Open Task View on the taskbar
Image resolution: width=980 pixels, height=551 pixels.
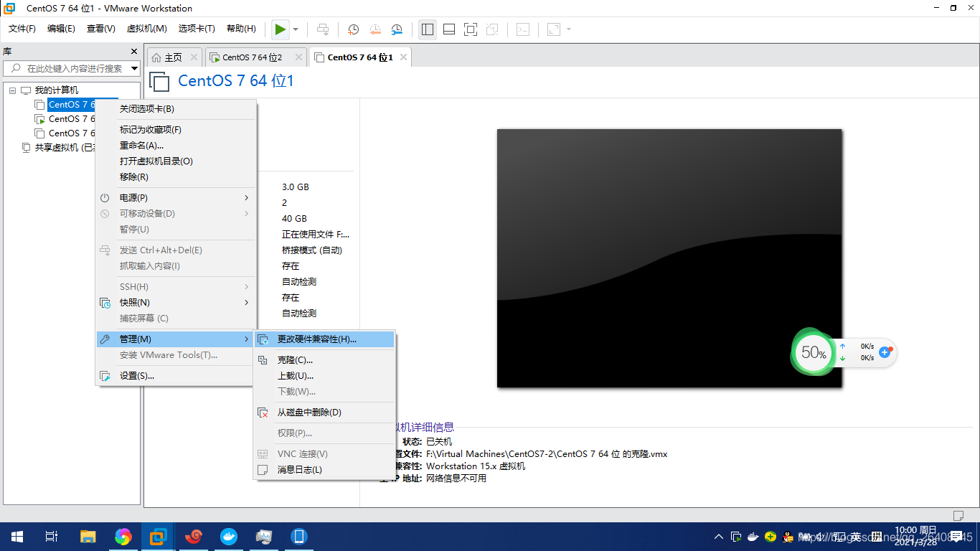click(52, 537)
